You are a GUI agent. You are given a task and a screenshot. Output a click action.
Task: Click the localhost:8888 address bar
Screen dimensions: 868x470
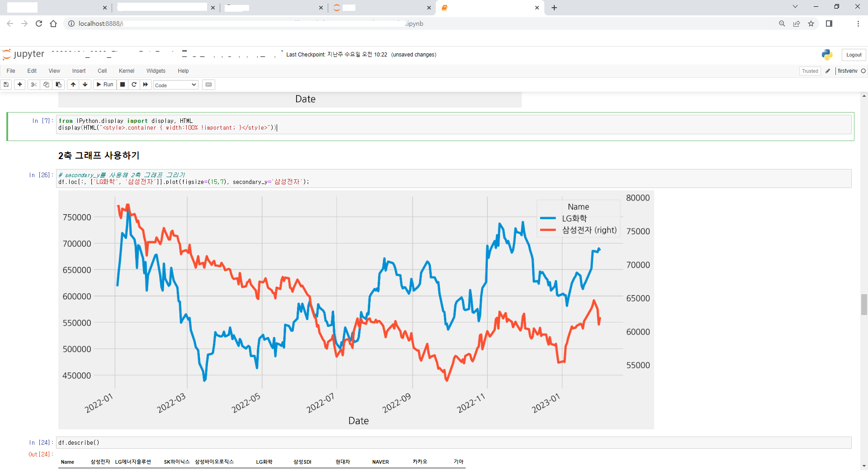tap(420, 23)
